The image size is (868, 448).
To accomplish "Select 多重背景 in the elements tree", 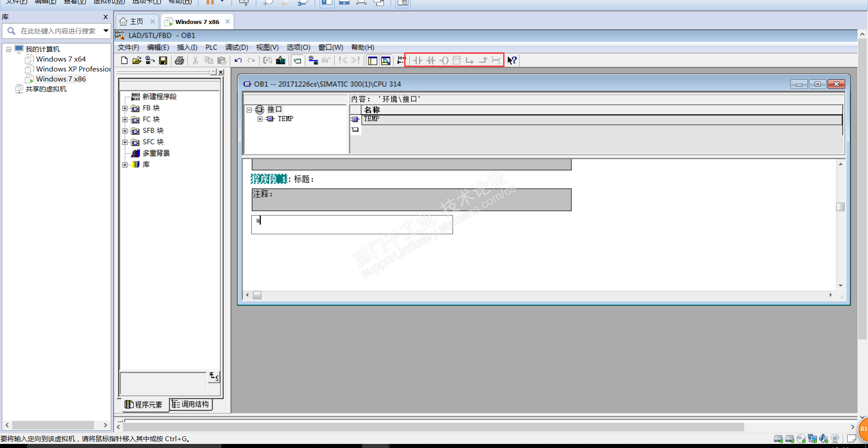I will click(156, 153).
